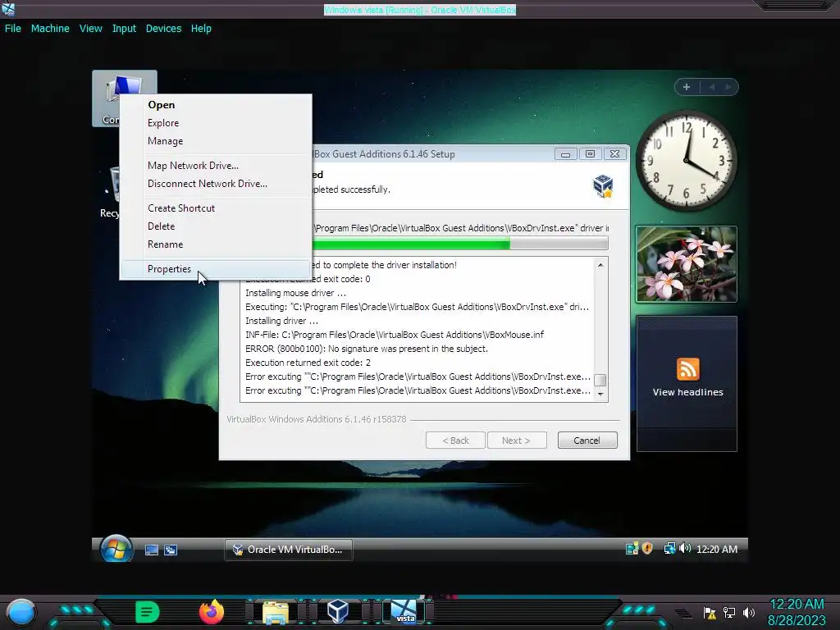Click the Vista security shield tray icon
Image resolution: width=840 pixels, height=630 pixels.
(647, 549)
